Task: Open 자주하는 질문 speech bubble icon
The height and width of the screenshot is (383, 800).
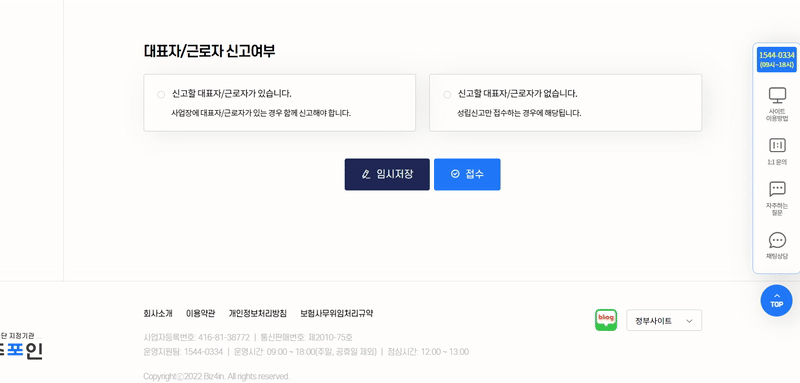Action: 777,189
